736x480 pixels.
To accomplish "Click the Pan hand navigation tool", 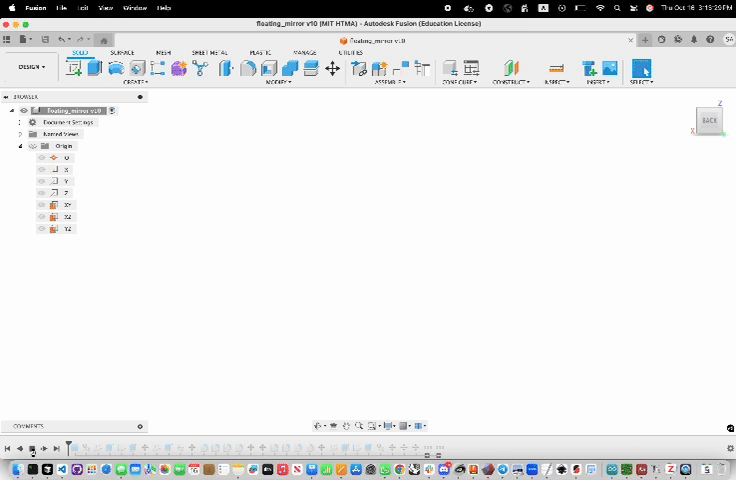I will tap(346, 426).
